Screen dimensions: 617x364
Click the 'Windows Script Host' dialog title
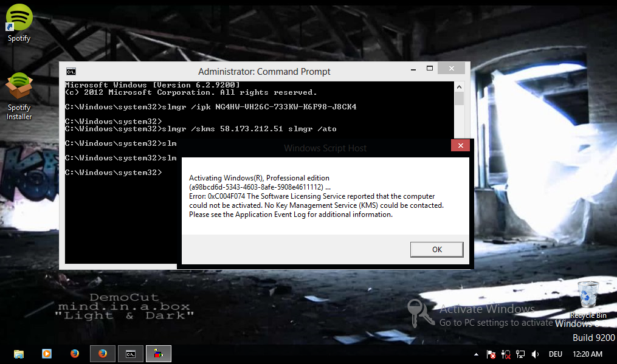click(x=325, y=148)
